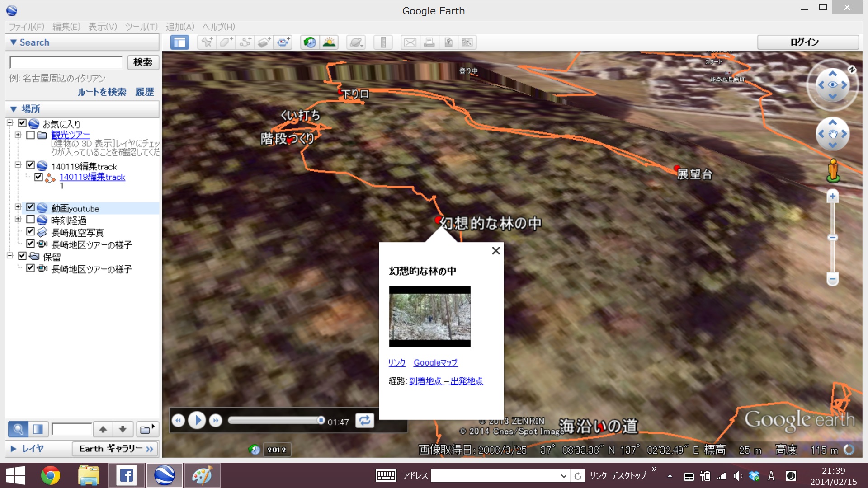The width and height of the screenshot is (868, 488).
Task: Click the 検索 search button
Action: 143,62
